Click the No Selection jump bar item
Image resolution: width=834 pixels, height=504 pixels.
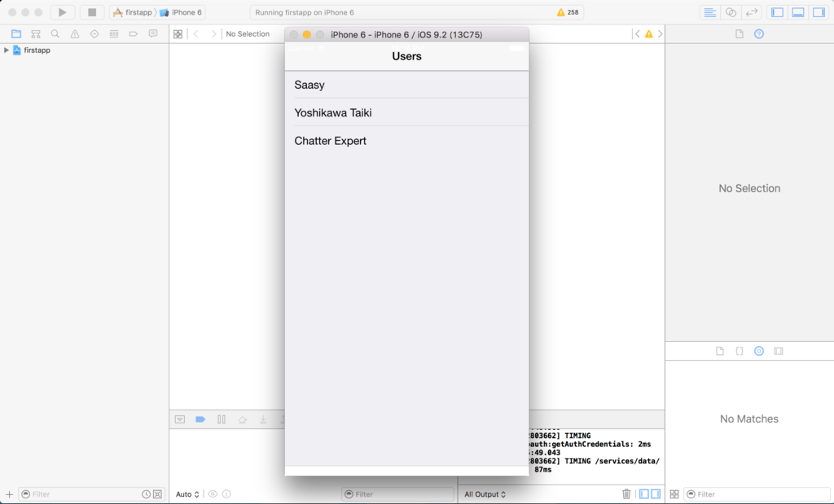tap(248, 34)
